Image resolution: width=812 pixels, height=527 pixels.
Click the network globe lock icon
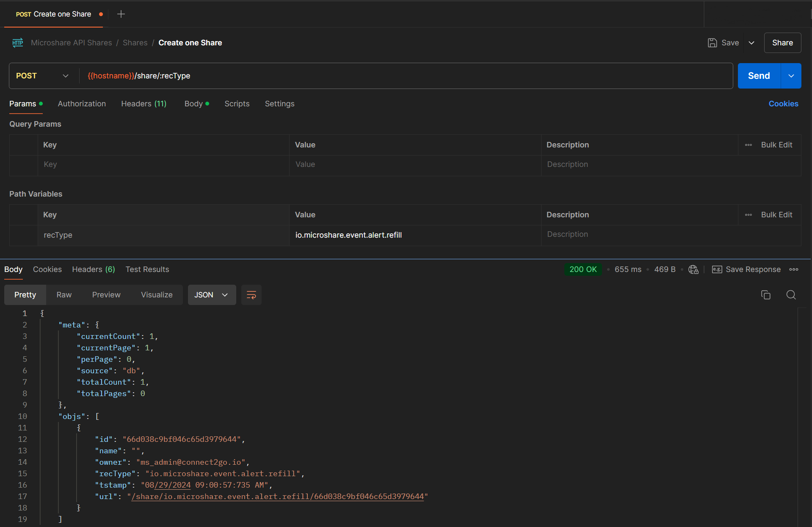[693, 269]
